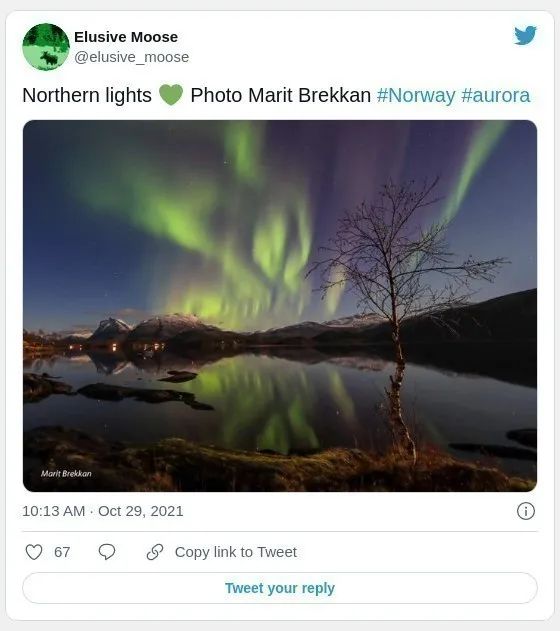Screen dimensions: 560x631
Task: Open Elusive Moose profile avatar
Action: click(46, 47)
